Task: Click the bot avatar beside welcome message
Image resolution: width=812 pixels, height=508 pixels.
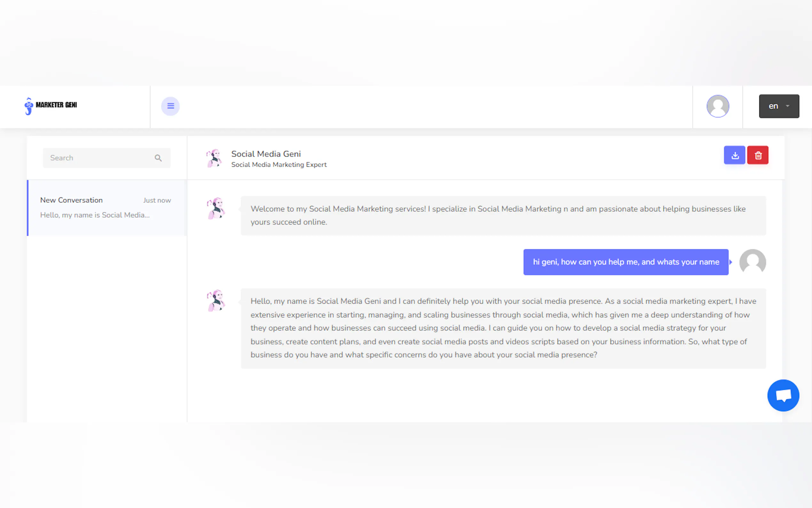Action: 216,209
